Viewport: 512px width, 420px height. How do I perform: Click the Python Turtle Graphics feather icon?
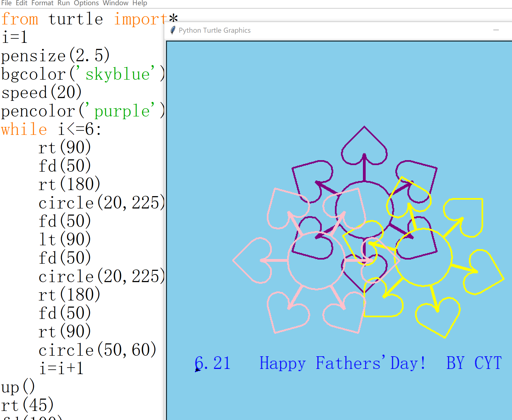coord(173,30)
